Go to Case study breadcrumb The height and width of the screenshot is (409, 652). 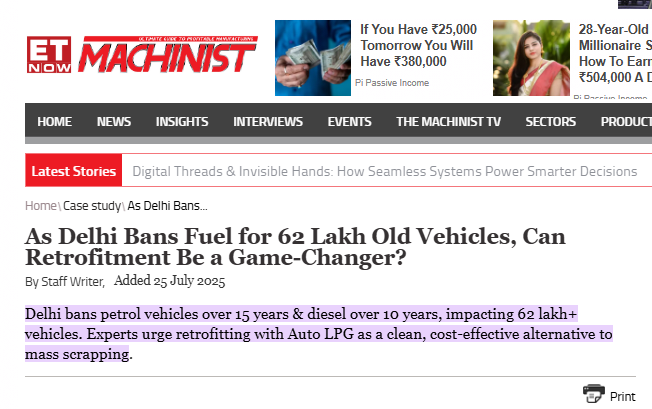tap(92, 206)
